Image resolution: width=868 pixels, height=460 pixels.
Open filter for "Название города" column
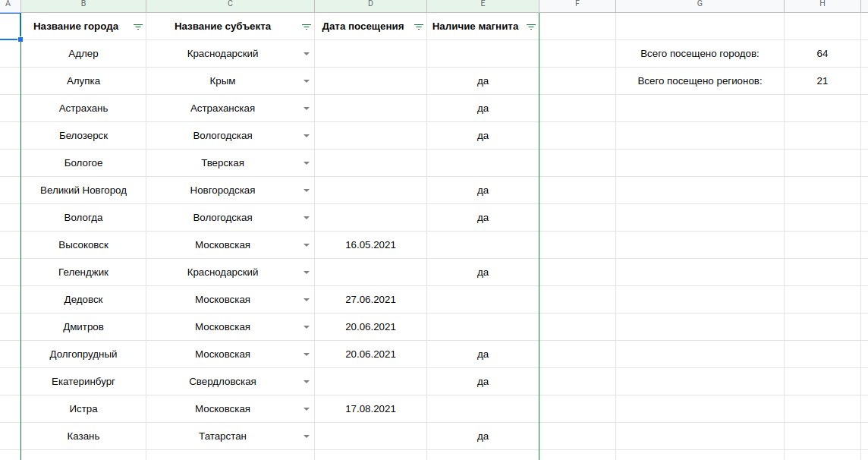[137, 26]
